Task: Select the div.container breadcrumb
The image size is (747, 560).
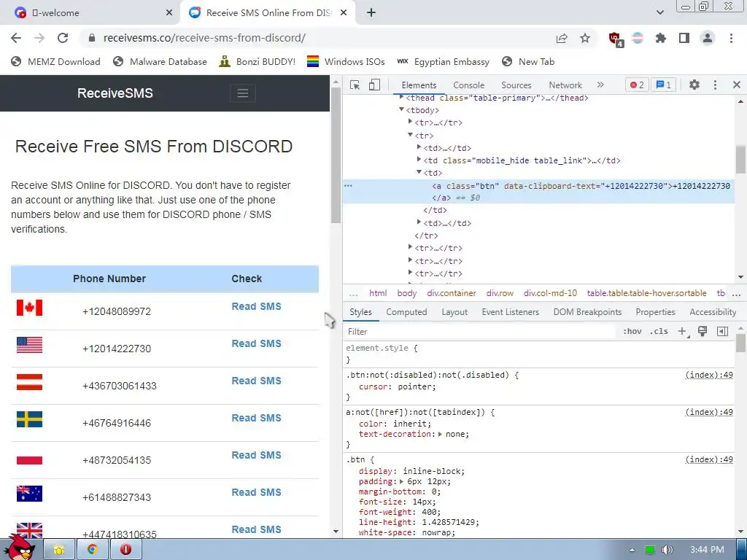Action: (452, 293)
